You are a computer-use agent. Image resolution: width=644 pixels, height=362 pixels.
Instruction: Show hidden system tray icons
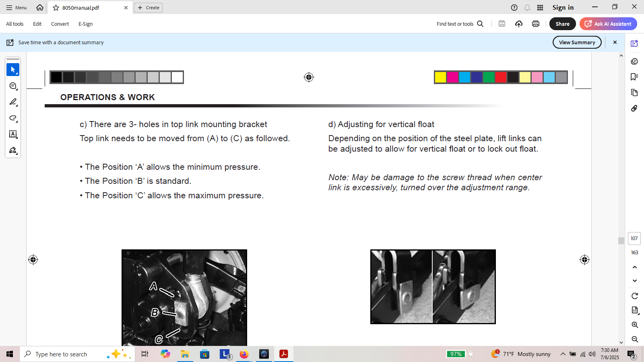click(563, 354)
